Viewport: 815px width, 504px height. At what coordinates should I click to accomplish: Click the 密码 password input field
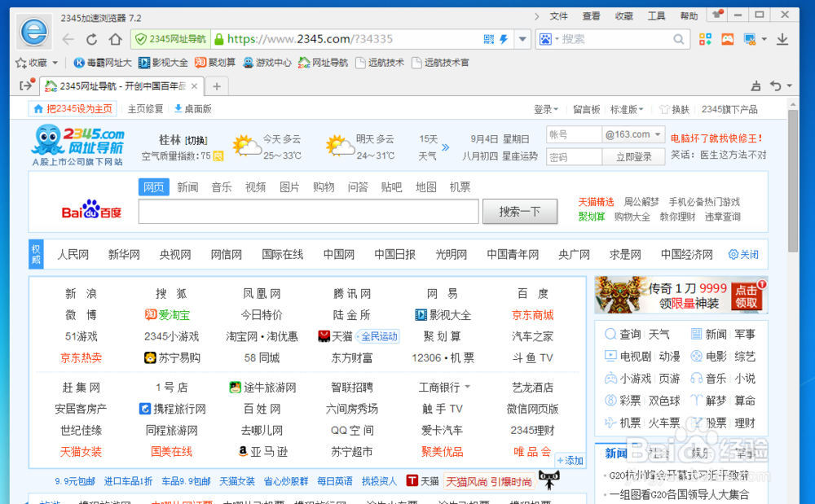pyautogui.click(x=574, y=157)
